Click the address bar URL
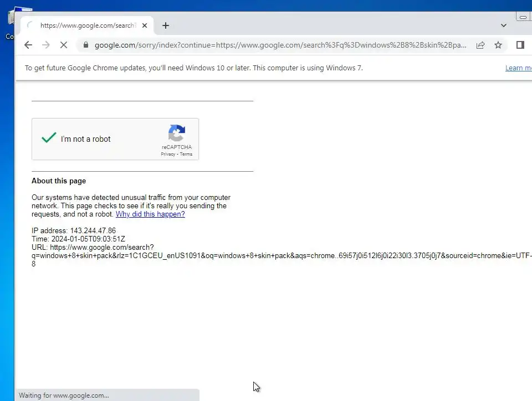This screenshot has height=401, width=532. pos(280,45)
